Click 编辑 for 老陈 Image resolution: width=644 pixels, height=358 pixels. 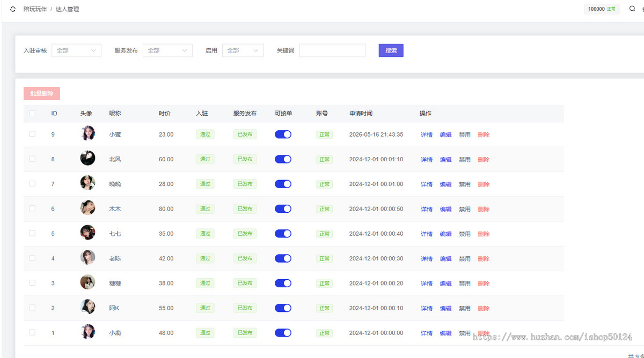click(x=446, y=259)
